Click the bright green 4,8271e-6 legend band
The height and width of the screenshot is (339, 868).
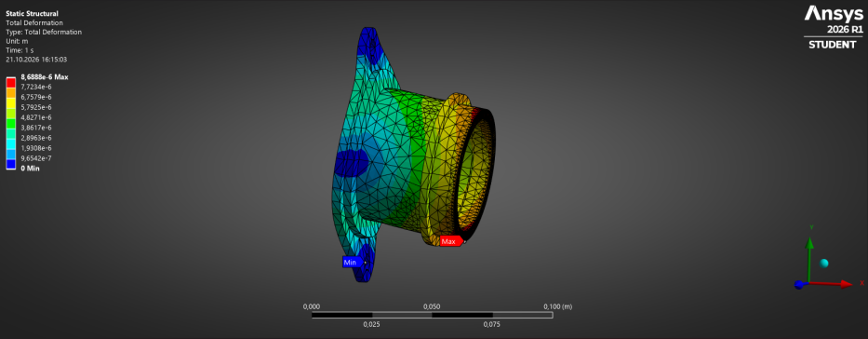10,123
